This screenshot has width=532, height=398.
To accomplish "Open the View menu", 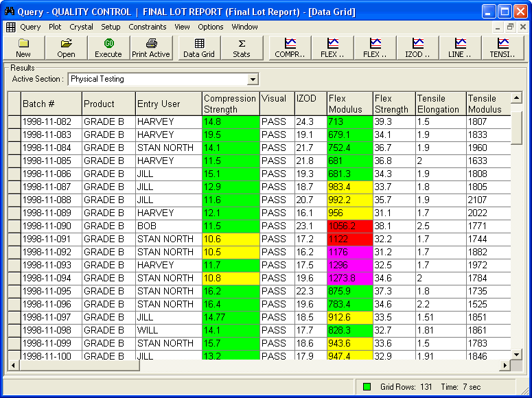I will (182, 27).
